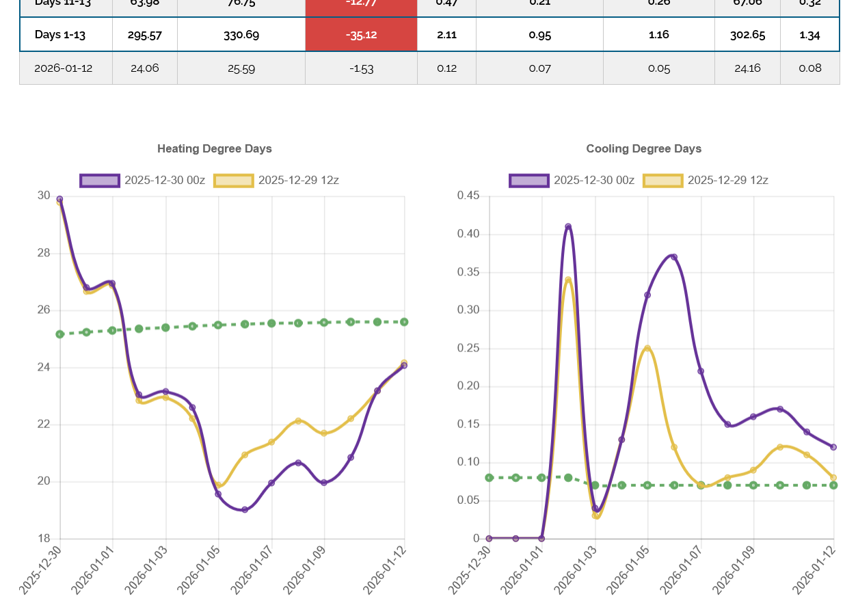Click the Heating Degree Days chart title
Viewport: 858px width, 616px height.
[215, 148]
